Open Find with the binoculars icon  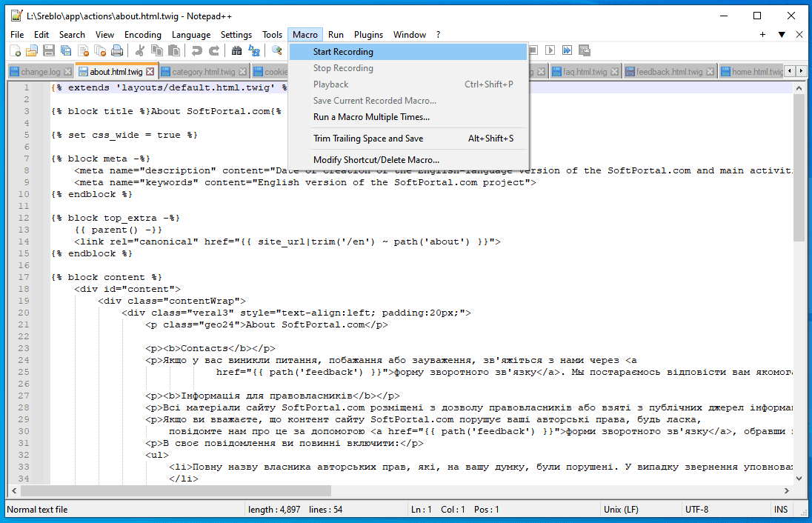(236, 51)
